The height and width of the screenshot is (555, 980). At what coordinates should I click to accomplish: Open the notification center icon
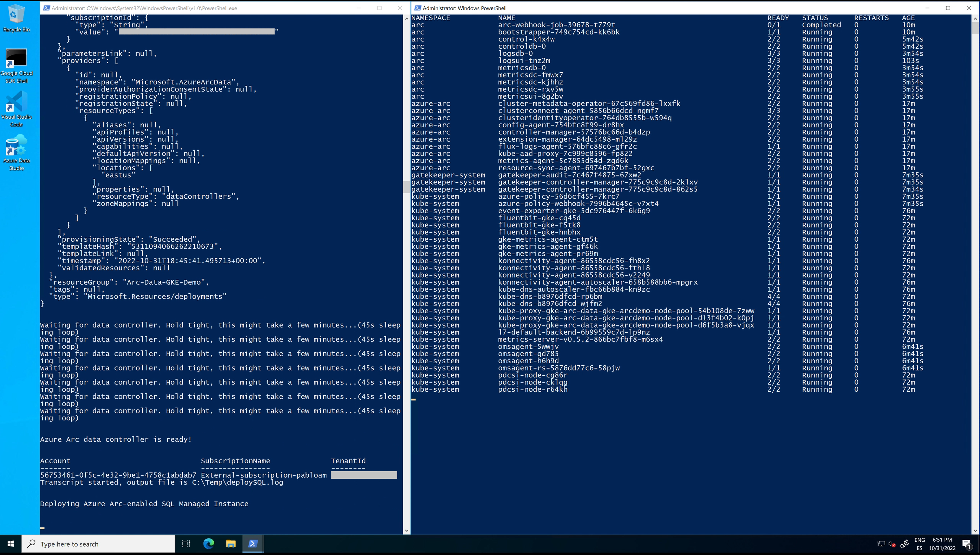(966, 544)
